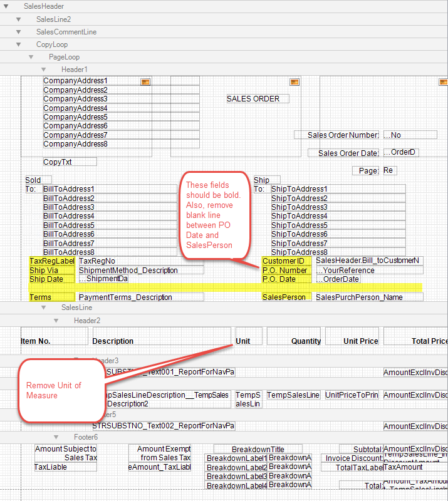Select the CompanyAddress4 field

pyautogui.click(x=122, y=108)
